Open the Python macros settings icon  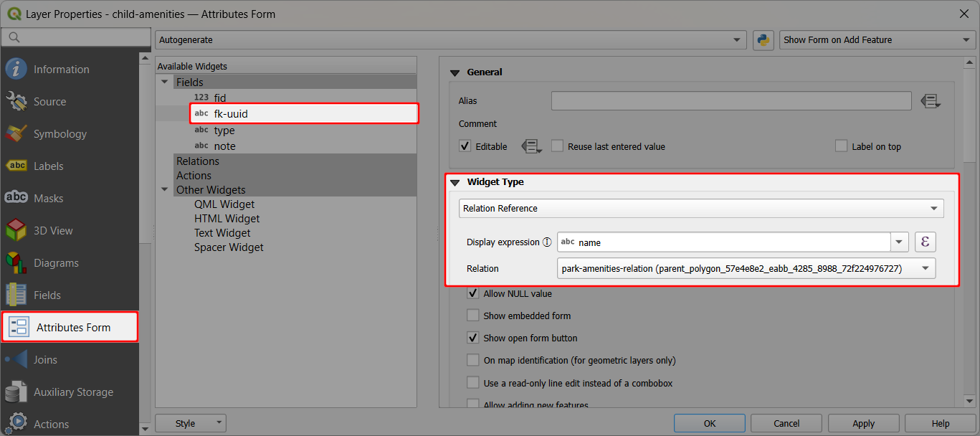763,40
